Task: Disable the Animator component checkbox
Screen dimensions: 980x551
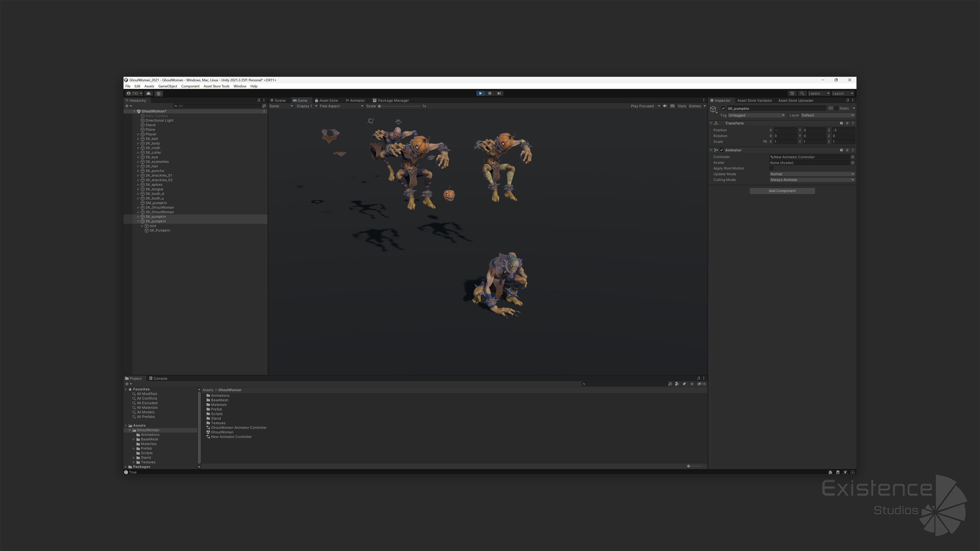Action: [721, 150]
